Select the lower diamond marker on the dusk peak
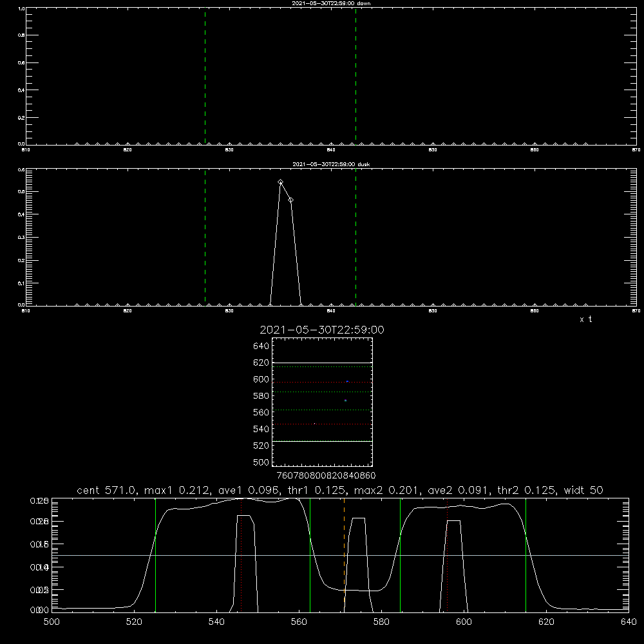Viewport: 644px width, 644px height. coord(291,200)
